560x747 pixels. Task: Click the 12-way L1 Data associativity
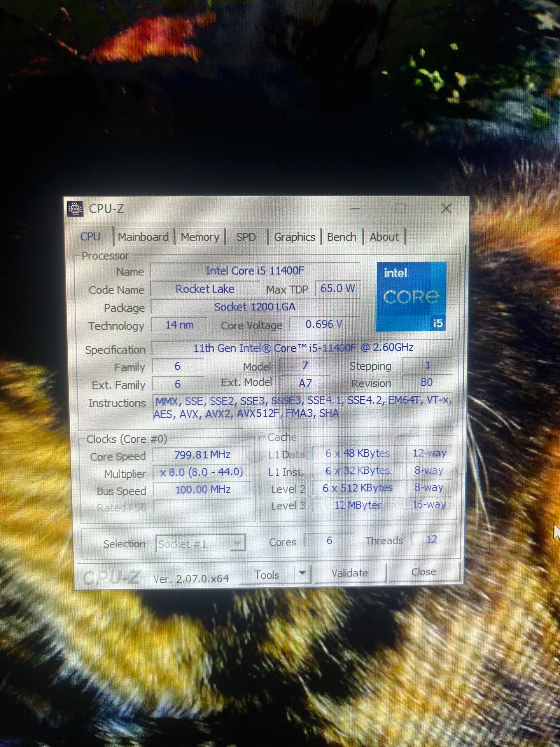(x=429, y=453)
